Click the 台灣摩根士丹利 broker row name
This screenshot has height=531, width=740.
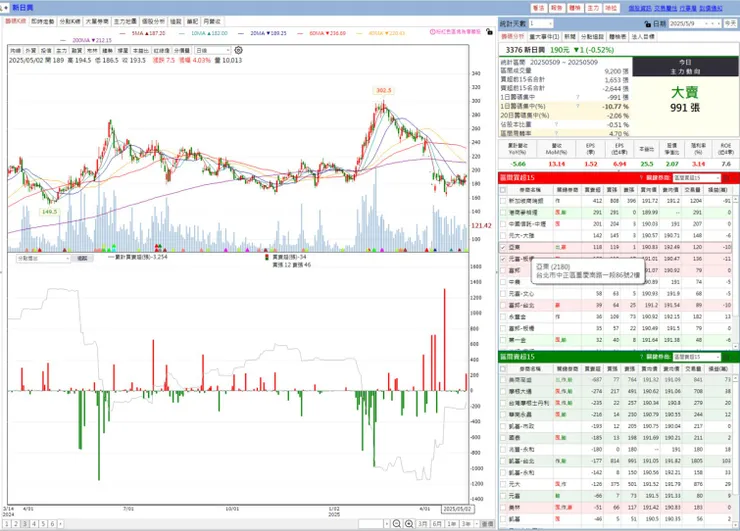(529, 403)
